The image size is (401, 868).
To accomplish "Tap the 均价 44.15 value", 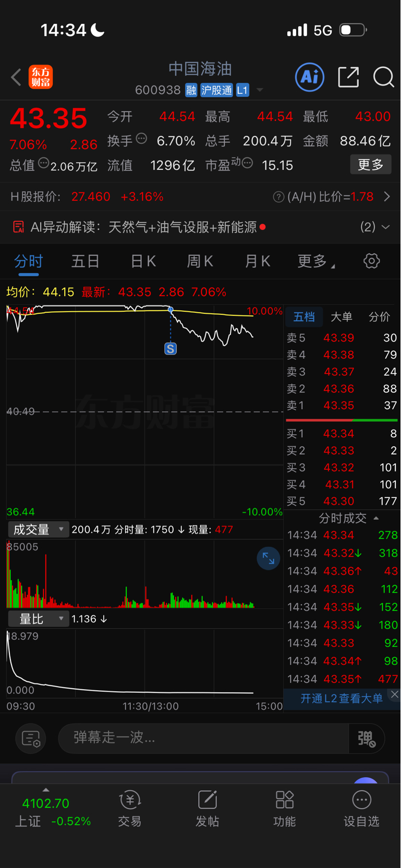I will coord(58,292).
